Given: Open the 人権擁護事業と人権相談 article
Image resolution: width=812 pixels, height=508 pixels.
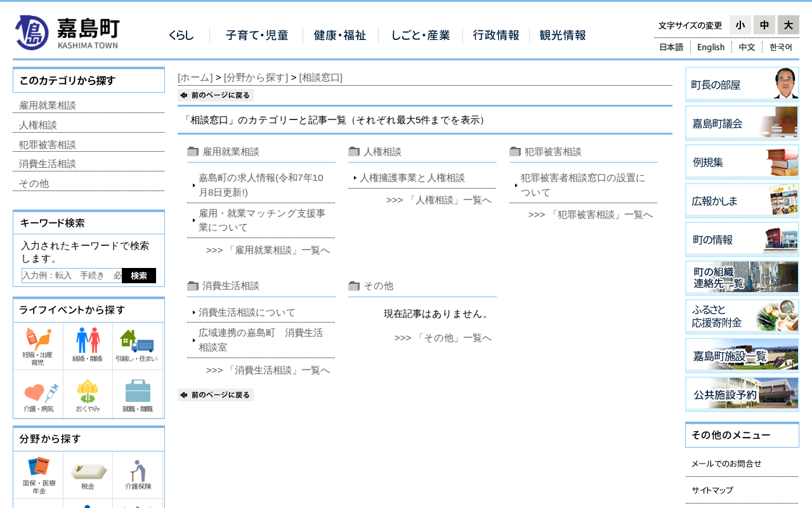Looking at the screenshot, I should click(x=412, y=178).
